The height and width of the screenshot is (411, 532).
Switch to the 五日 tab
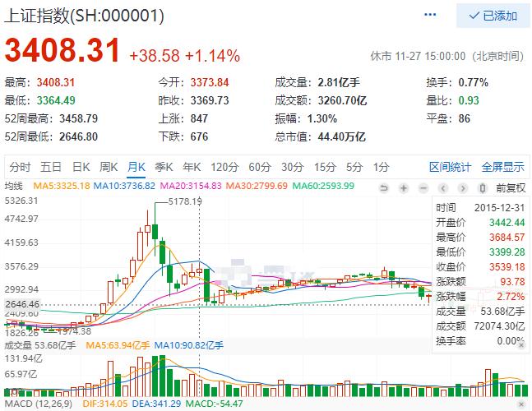click(x=51, y=167)
